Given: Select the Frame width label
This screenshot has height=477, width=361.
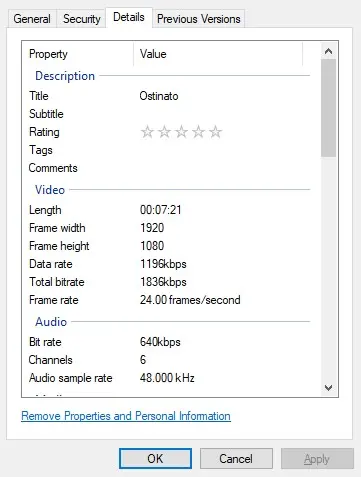Looking at the screenshot, I should tap(57, 228).
